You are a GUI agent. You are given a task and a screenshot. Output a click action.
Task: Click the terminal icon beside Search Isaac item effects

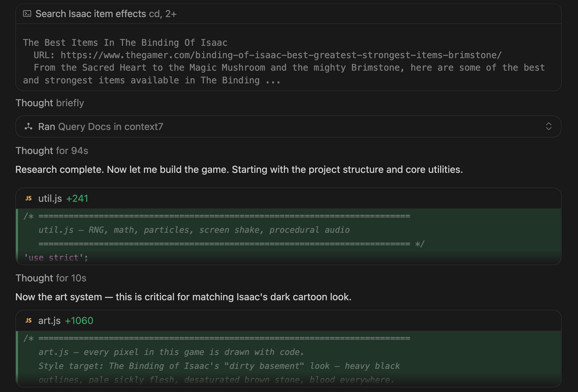[x=27, y=14]
